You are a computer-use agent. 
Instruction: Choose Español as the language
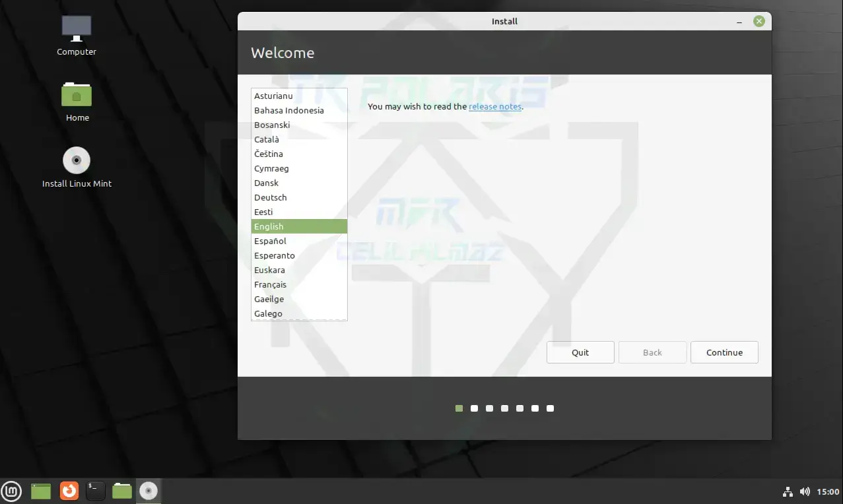300,241
